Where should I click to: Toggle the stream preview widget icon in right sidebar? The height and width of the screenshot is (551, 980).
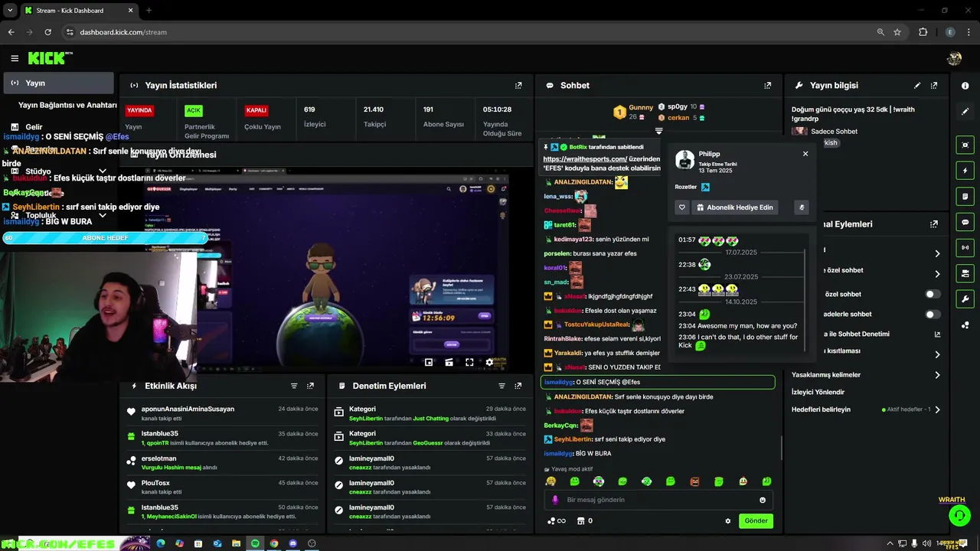point(965,145)
